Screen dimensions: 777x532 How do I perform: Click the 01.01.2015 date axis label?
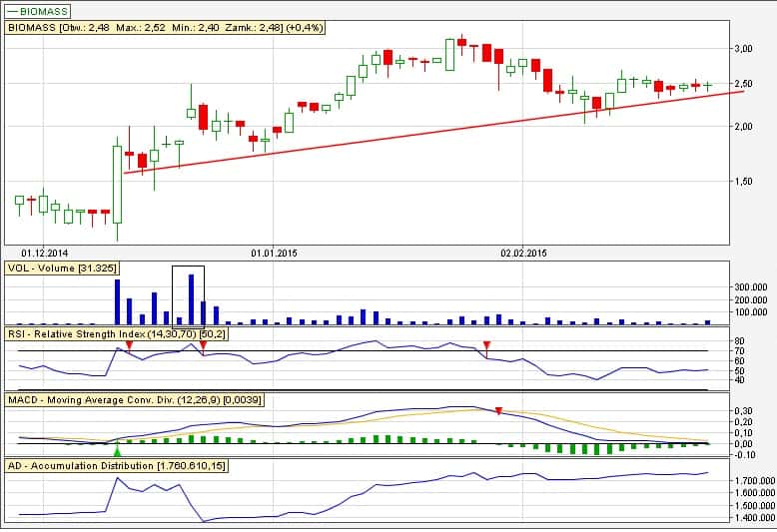274,253
